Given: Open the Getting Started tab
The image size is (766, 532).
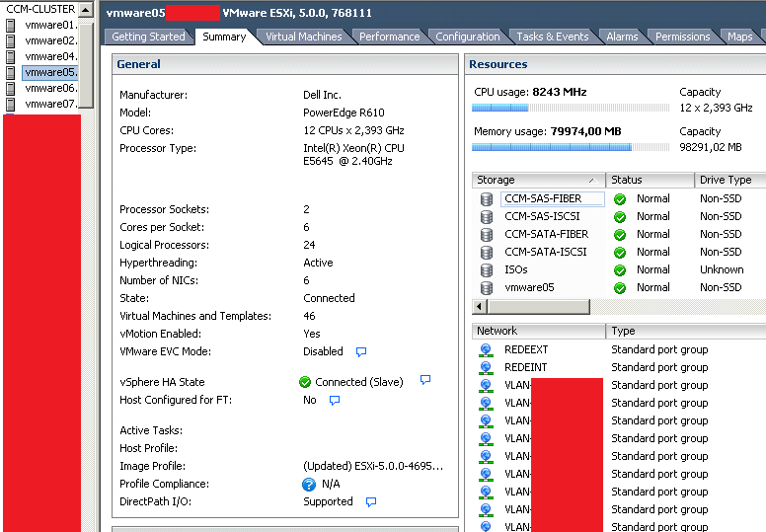Looking at the screenshot, I should 148,37.
